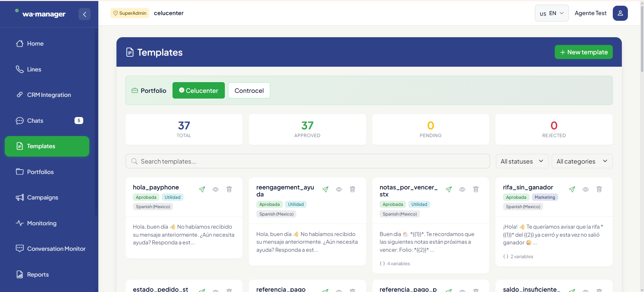Send the rifa_sin_ganador template
The image size is (644, 292).
(572, 189)
